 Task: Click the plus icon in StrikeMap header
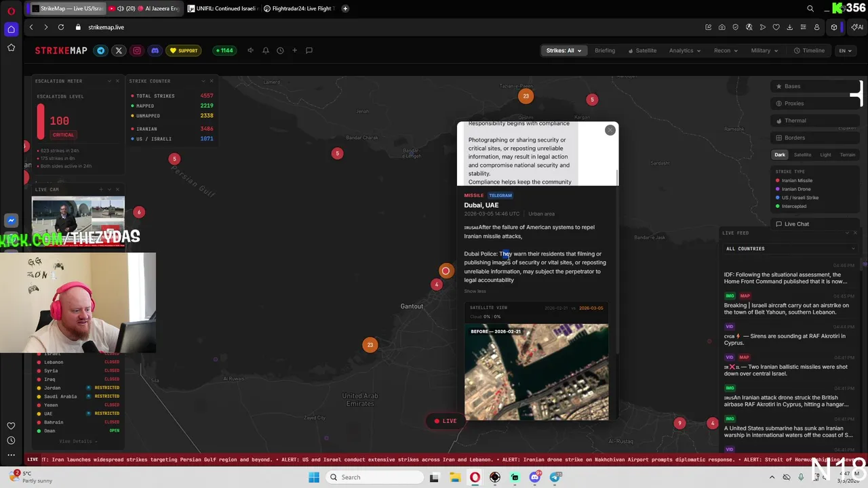coord(294,50)
